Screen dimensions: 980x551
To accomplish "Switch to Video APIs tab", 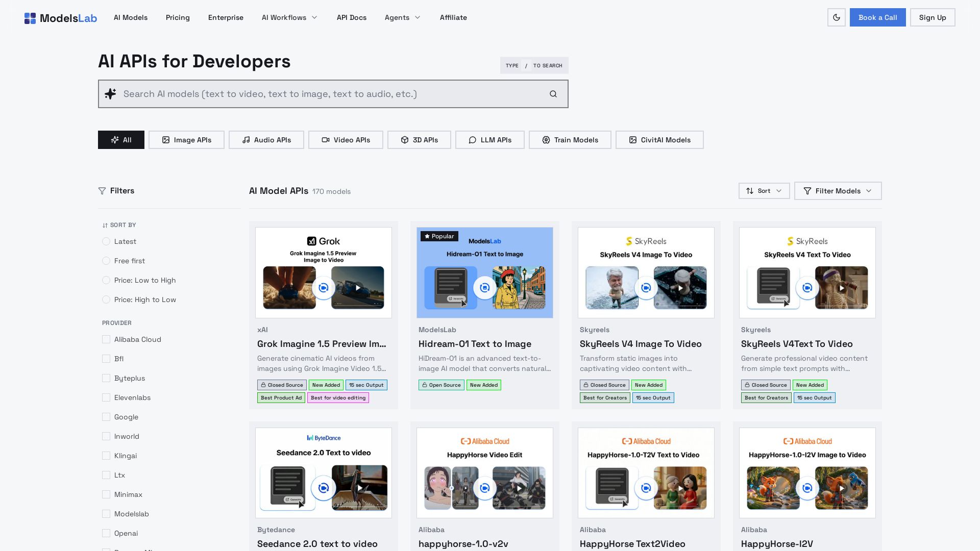I will pyautogui.click(x=346, y=140).
